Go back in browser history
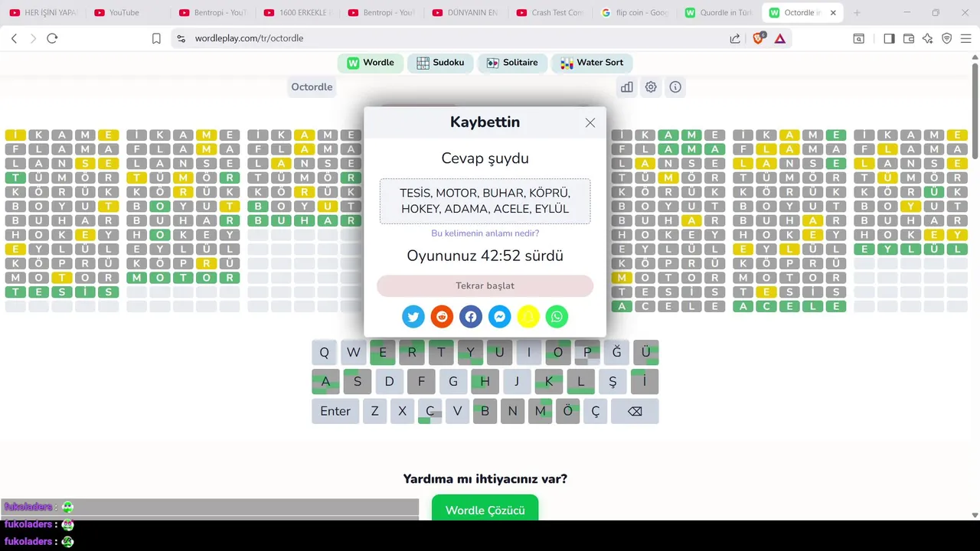This screenshot has height=551, width=980. click(x=14, y=38)
